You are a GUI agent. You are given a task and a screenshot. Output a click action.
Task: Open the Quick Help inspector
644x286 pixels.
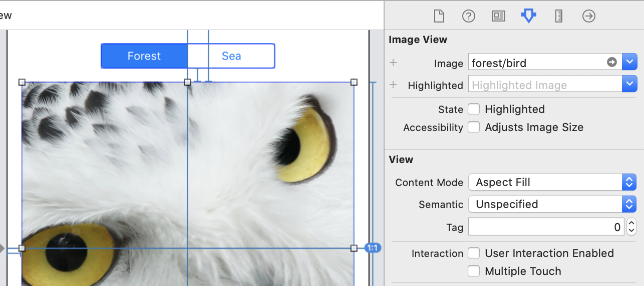[x=468, y=16]
